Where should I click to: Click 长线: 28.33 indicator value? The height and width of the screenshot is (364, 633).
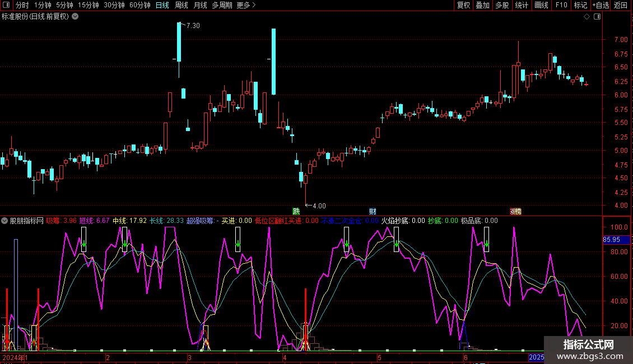pyautogui.click(x=166, y=221)
